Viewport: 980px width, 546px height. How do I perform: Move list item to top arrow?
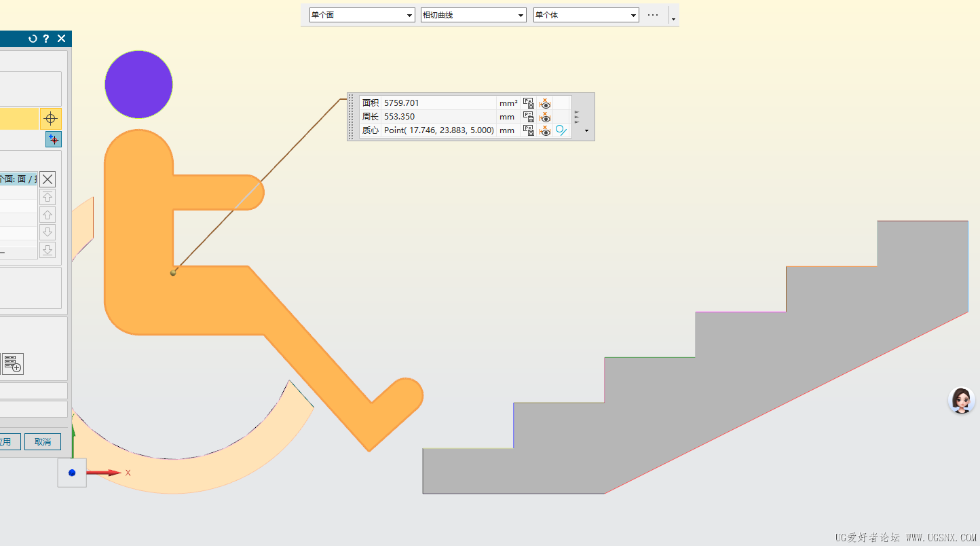(48, 197)
